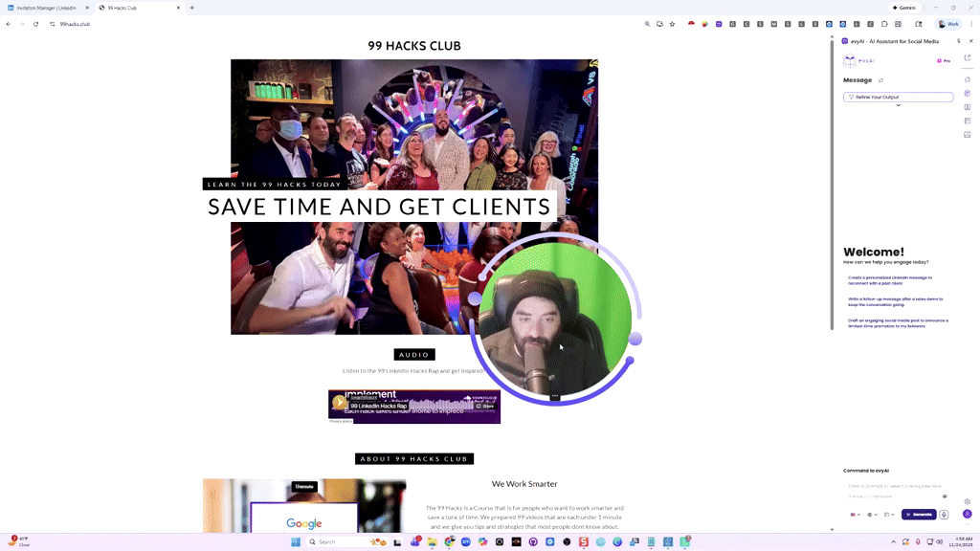The image size is (980, 551).
Task: Click the webcam bubble options dots
Action: 555,397
